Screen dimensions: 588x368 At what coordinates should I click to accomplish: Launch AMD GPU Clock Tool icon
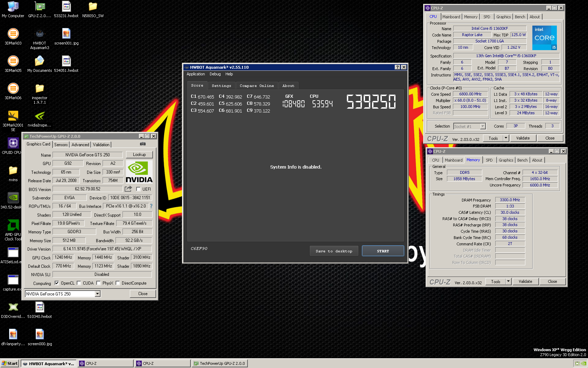point(13,230)
